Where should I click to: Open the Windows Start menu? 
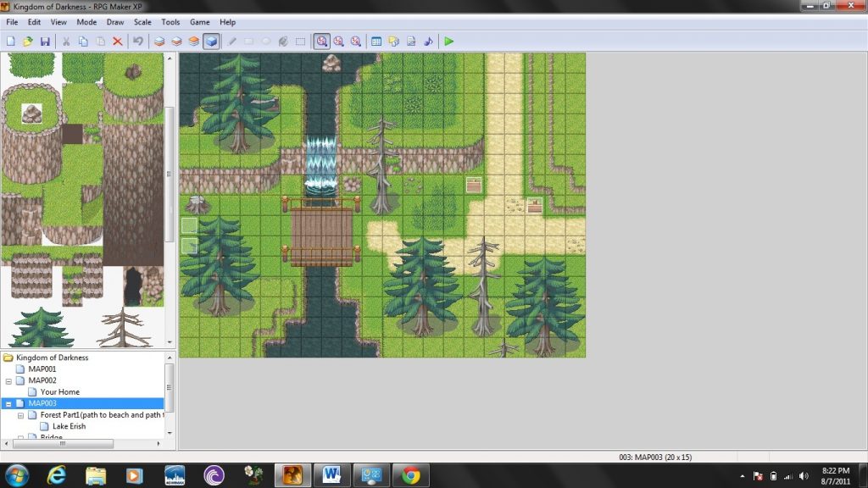[17, 475]
